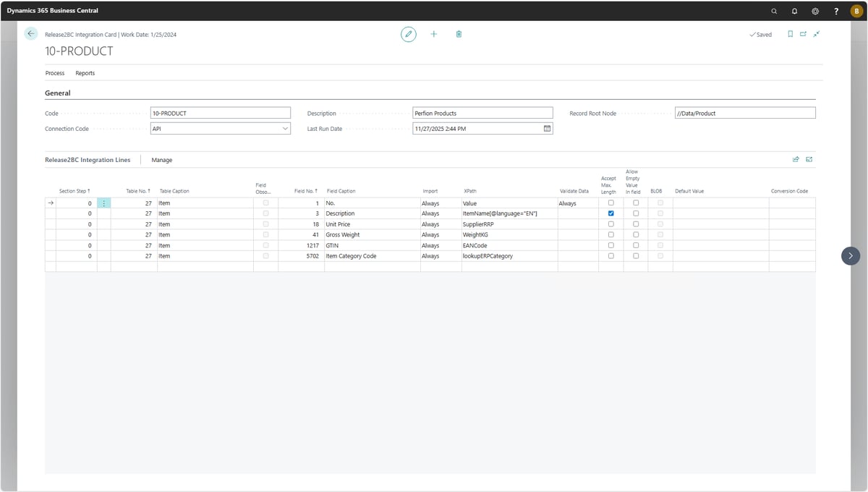The image size is (868, 492).
Task: Select XPath cell 'lookupERPCategory'
Action: (x=509, y=255)
